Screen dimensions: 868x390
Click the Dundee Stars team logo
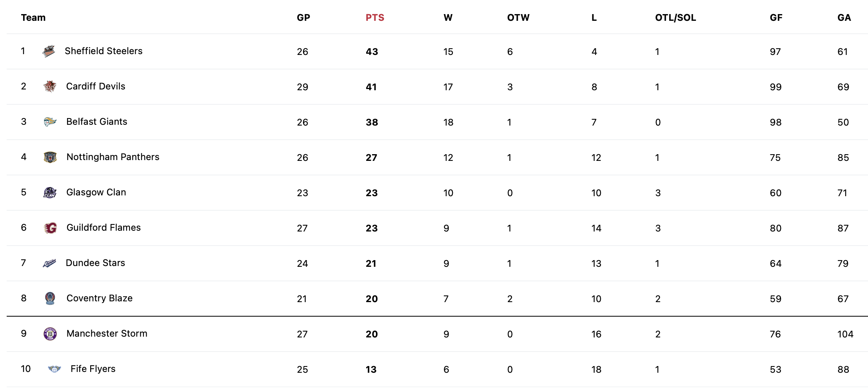[x=49, y=263]
